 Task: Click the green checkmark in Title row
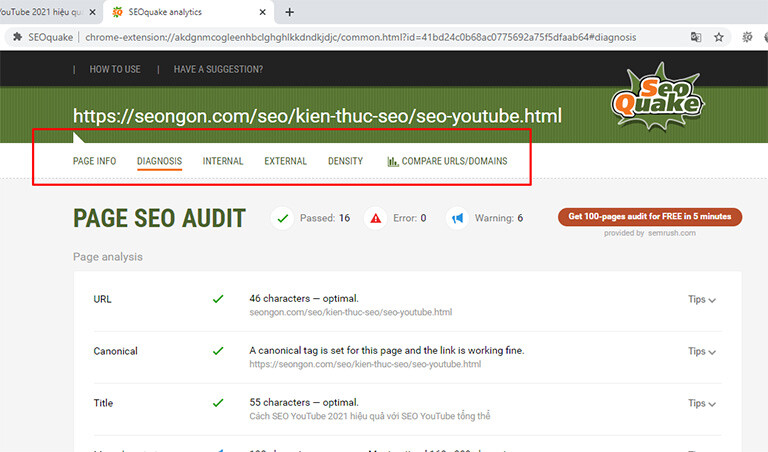click(x=218, y=403)
